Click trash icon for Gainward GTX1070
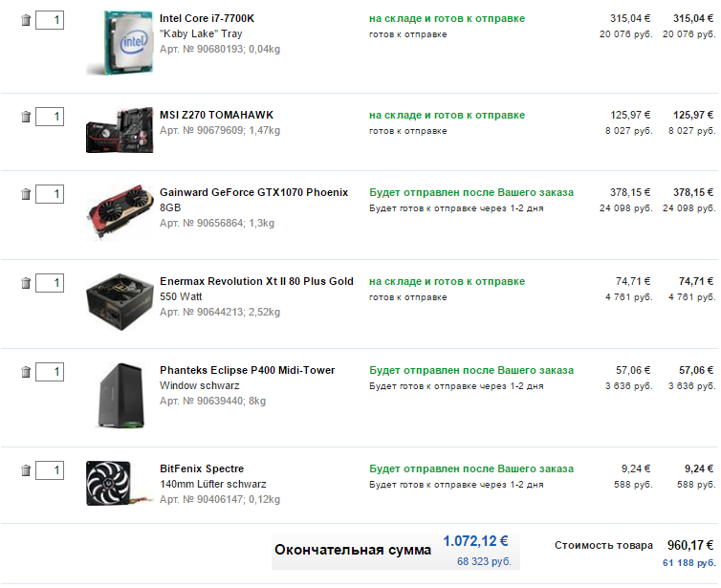721x588 pixels. (x=26, y=194)
